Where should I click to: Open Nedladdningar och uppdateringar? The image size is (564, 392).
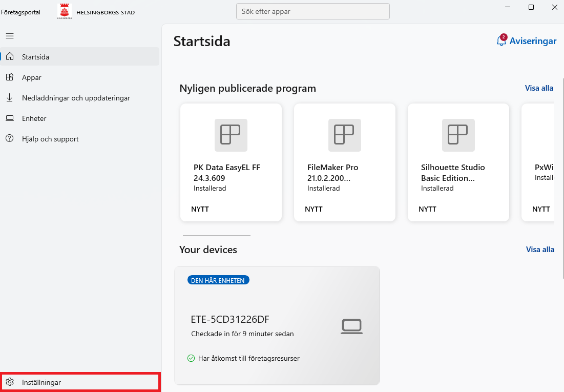pos(80,97)
